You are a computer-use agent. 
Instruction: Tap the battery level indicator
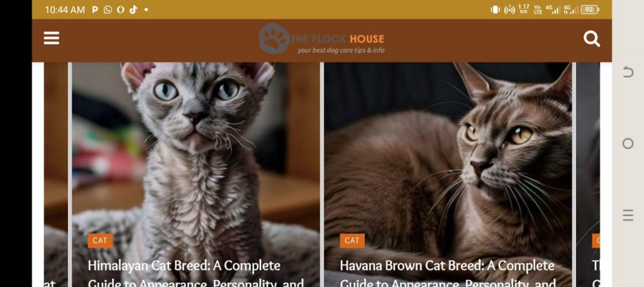tap(590, 9)
